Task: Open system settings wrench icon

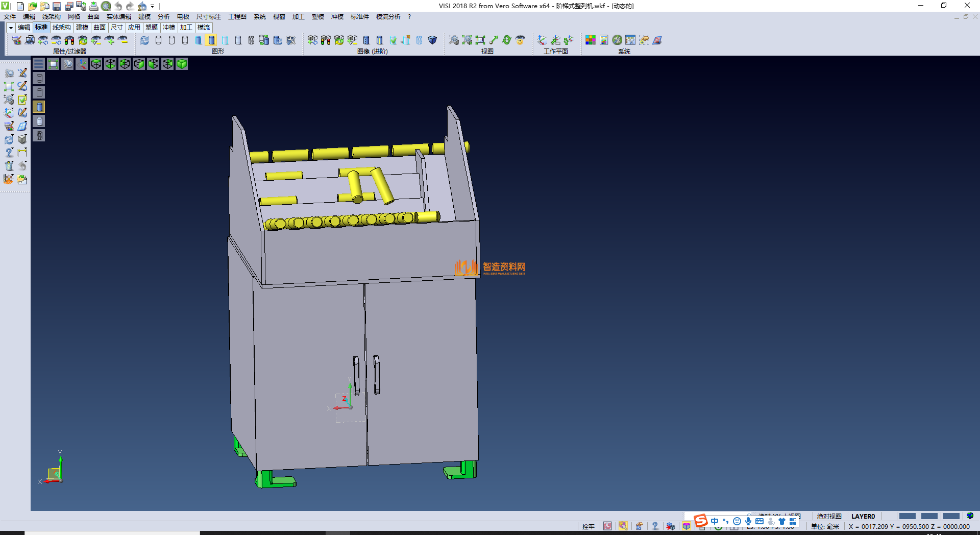Action: (x=617, y=40)
